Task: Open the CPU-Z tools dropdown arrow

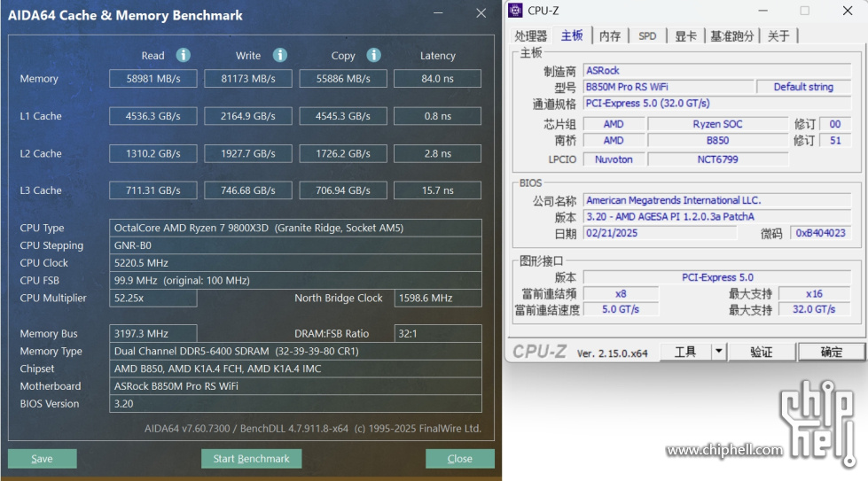Action: pos(718,351)
